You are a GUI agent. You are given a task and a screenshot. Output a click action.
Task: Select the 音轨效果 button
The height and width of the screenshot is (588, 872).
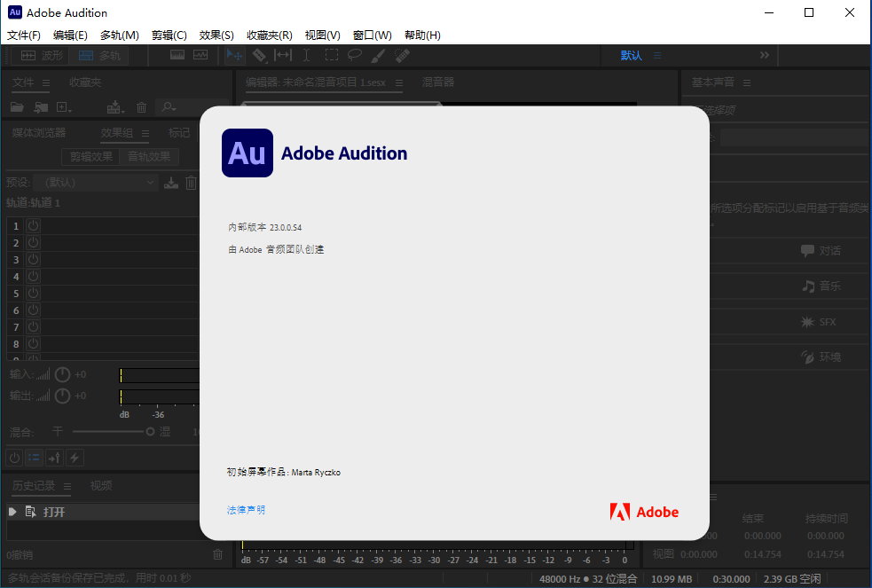coord(149,157)
